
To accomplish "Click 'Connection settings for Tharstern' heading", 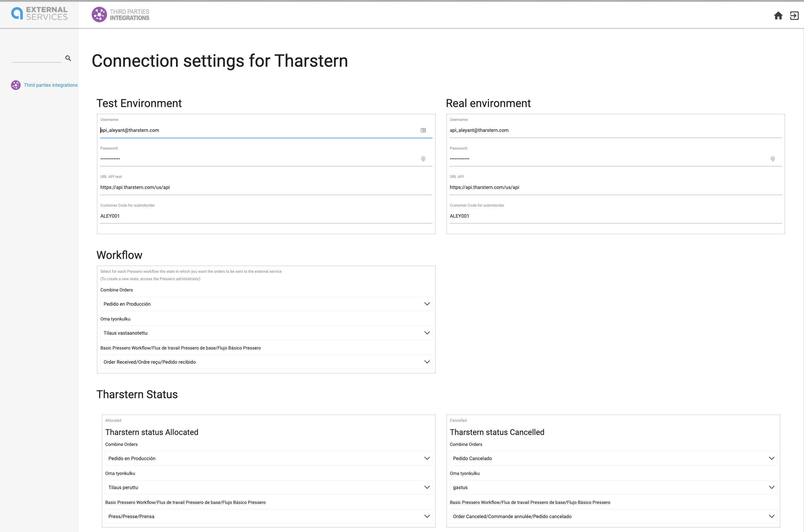I will [220, 61].
